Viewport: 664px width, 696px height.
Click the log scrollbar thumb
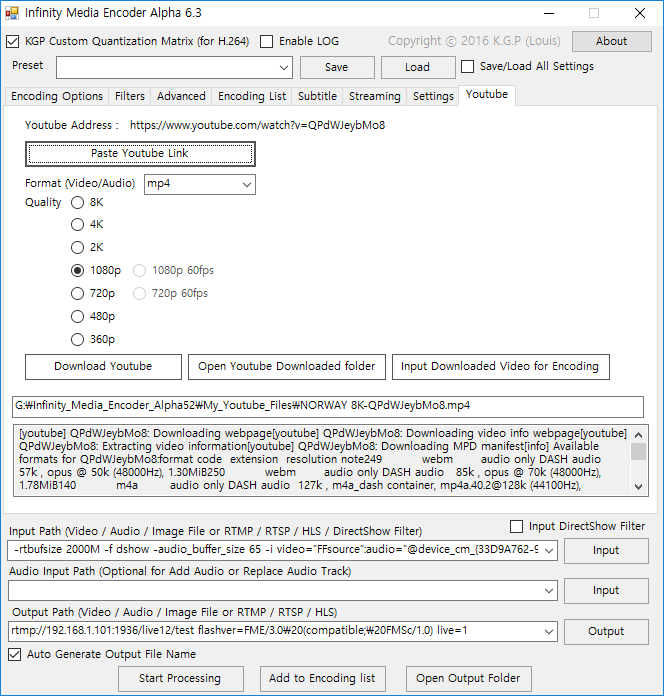click(639, 452)
